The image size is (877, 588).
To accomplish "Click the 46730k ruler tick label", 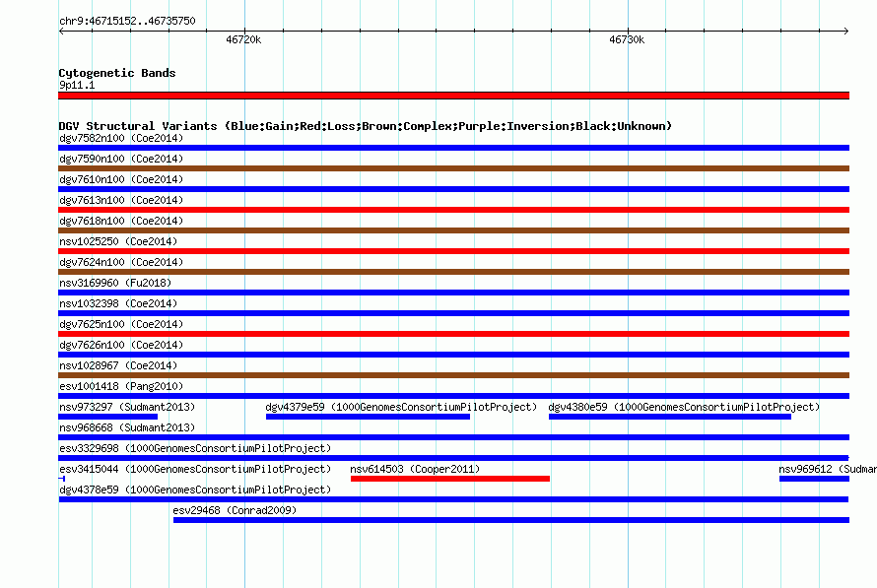I will pos(627,39).
